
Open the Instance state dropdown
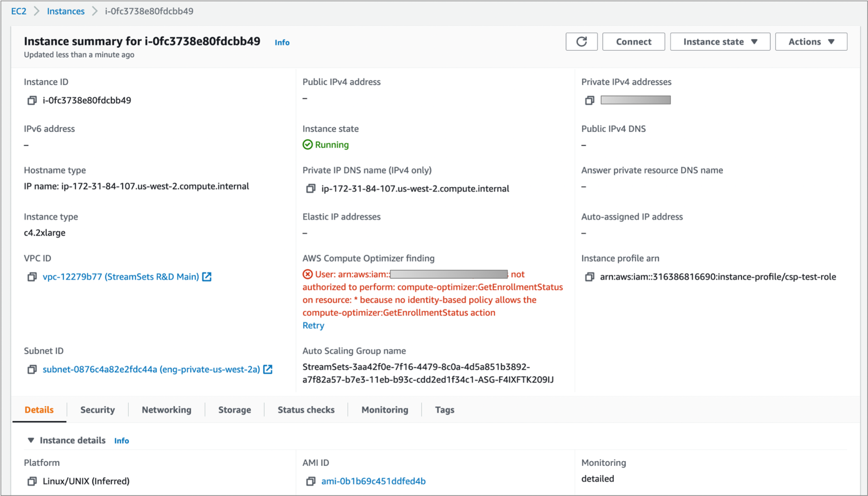(719, 42)
